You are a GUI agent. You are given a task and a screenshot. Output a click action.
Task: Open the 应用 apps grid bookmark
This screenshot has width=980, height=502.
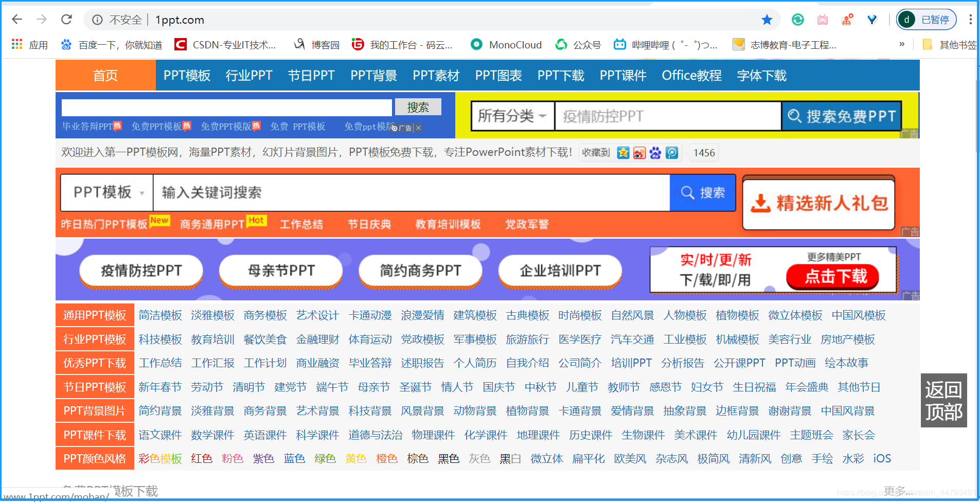pos(30,45)
